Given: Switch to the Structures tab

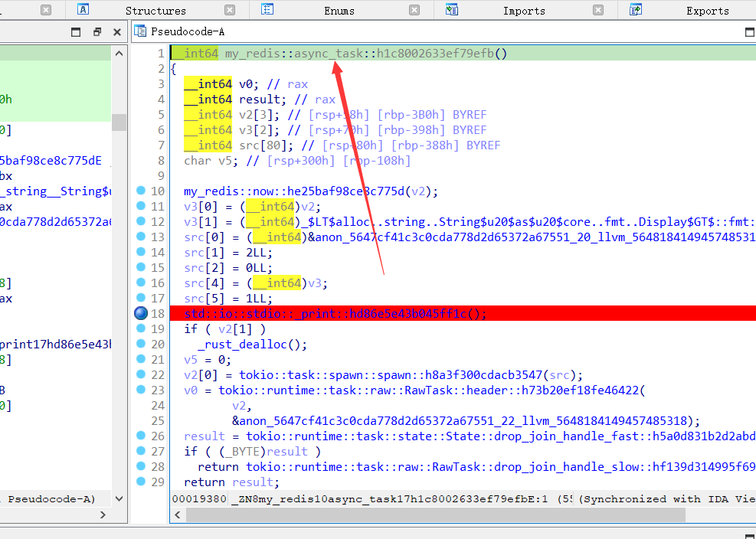Looking at the screenshot, I should [x=155, y=11].
